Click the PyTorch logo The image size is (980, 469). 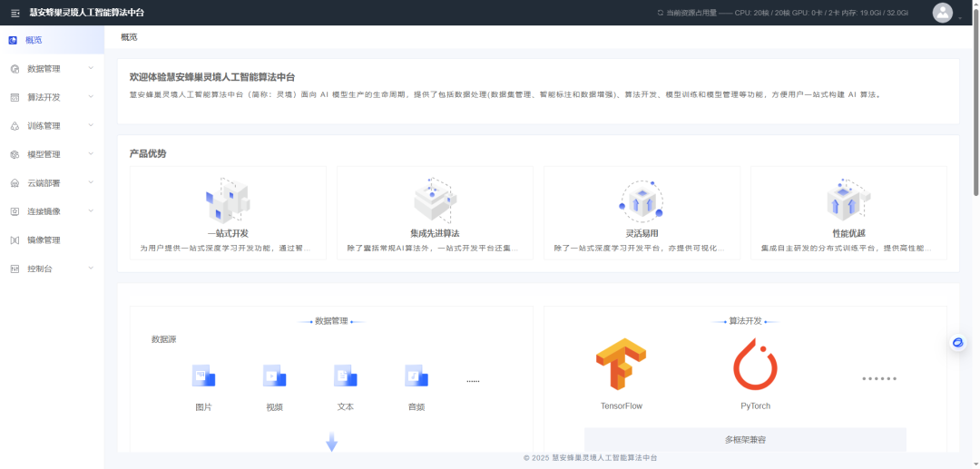755,365
